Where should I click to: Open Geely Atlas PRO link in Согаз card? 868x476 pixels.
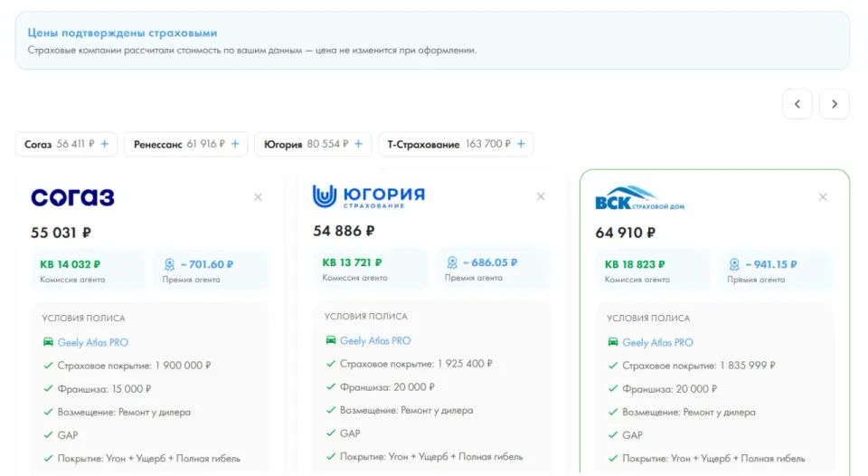93,342
